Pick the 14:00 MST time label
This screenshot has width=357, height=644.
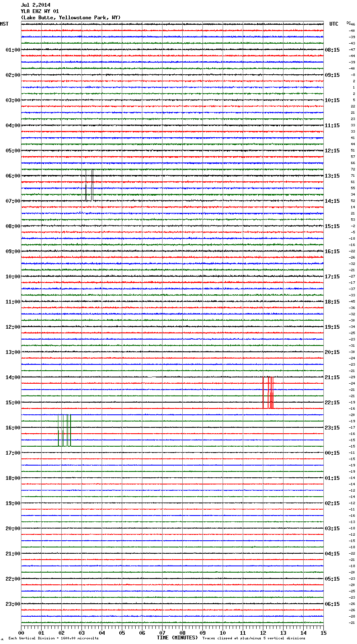click(x=13, y=377)
